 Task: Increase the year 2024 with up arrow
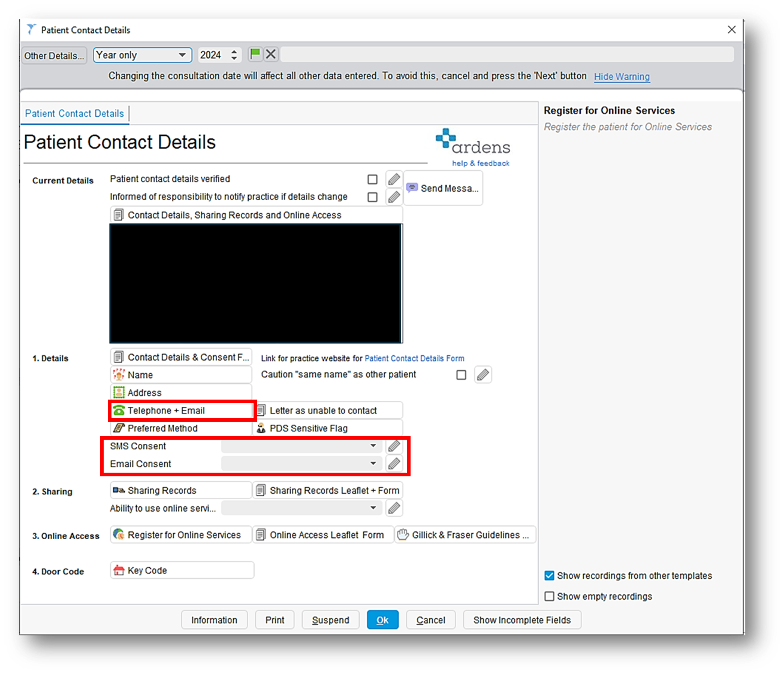pos(234,52)
